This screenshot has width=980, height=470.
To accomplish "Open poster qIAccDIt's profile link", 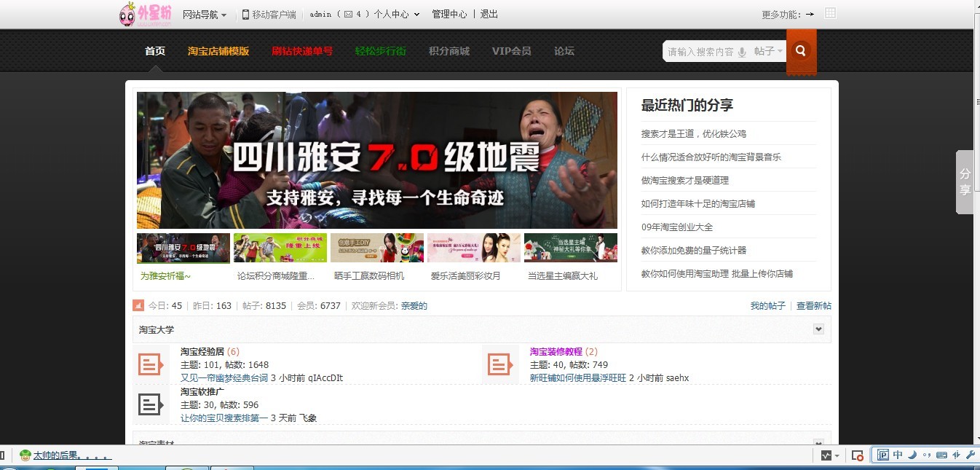I will pyautogui.click(x=325, y=378).
